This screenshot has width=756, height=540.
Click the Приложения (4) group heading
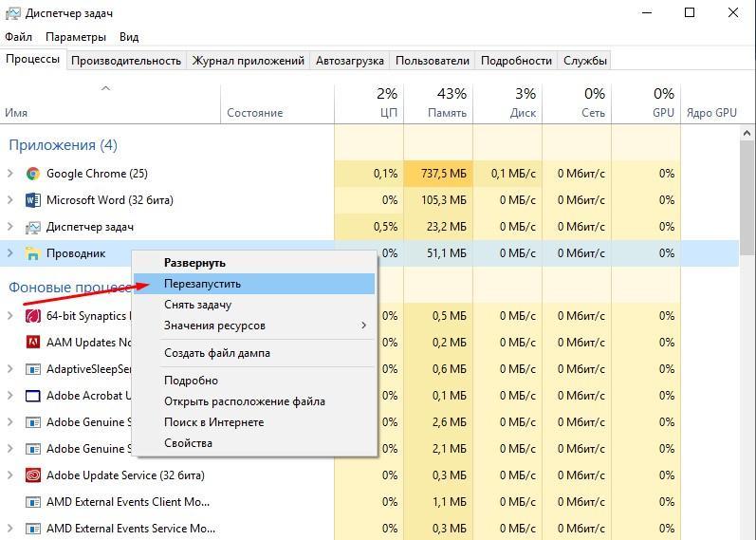[x=63, y=145]
